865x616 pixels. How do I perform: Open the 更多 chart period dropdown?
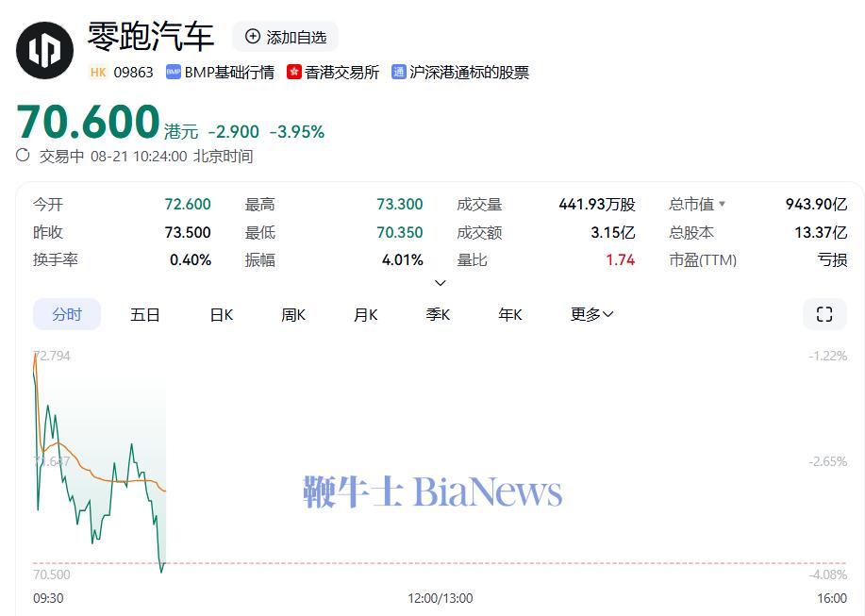pos(591,314)
